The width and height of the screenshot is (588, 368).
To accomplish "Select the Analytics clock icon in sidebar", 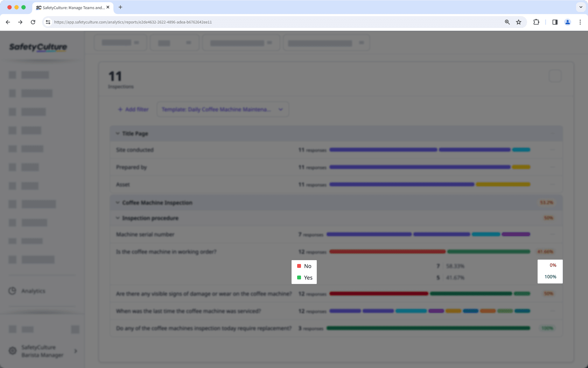I will coord(12,291).
